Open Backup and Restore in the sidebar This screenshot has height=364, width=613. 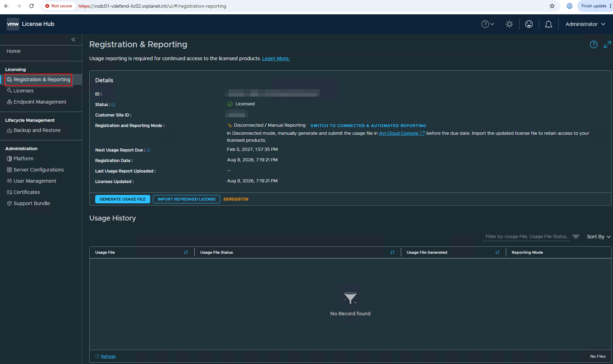34,130
